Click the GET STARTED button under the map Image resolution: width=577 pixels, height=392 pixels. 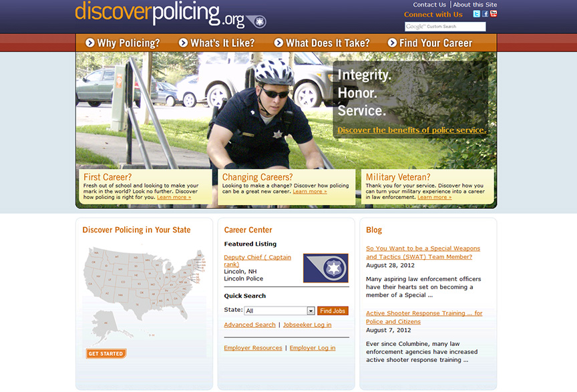[x=106, y=353]
